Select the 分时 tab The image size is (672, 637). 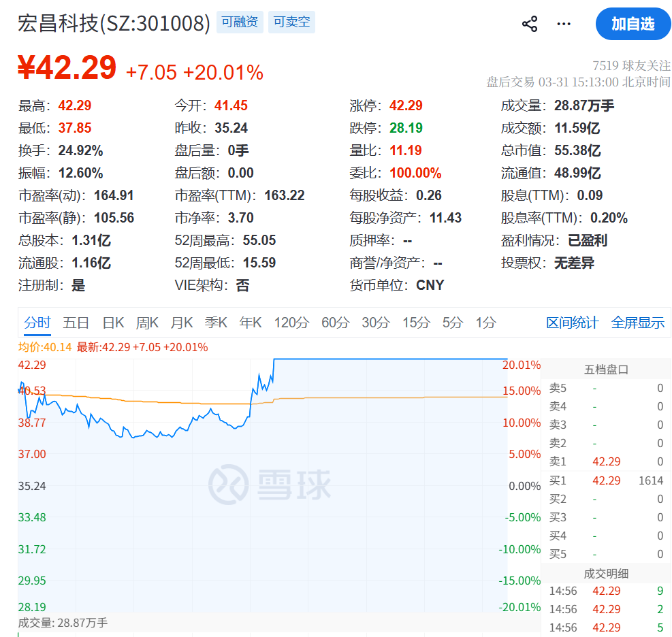(x=37, y=323)
